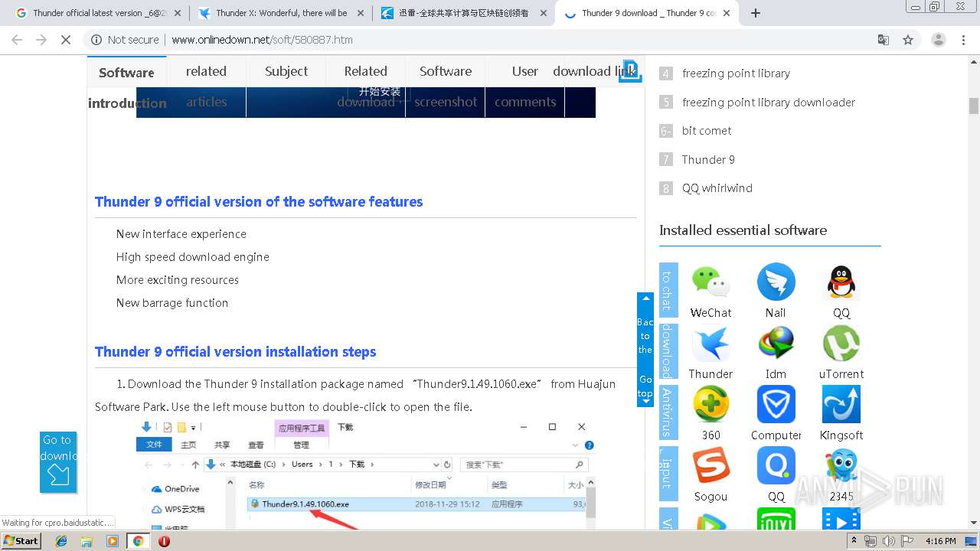Open the Windows Start menu
Screen dimensions: 980x551
click(x=21, y=540)
